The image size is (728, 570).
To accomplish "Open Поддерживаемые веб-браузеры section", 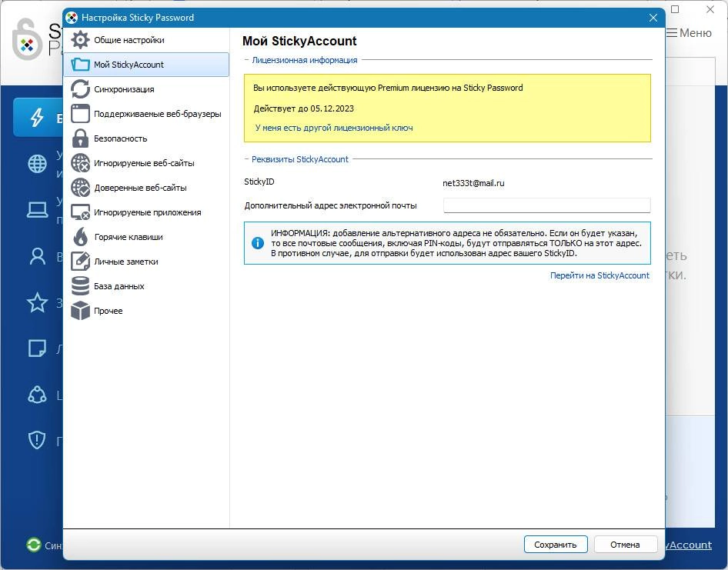I will point(146,114).
